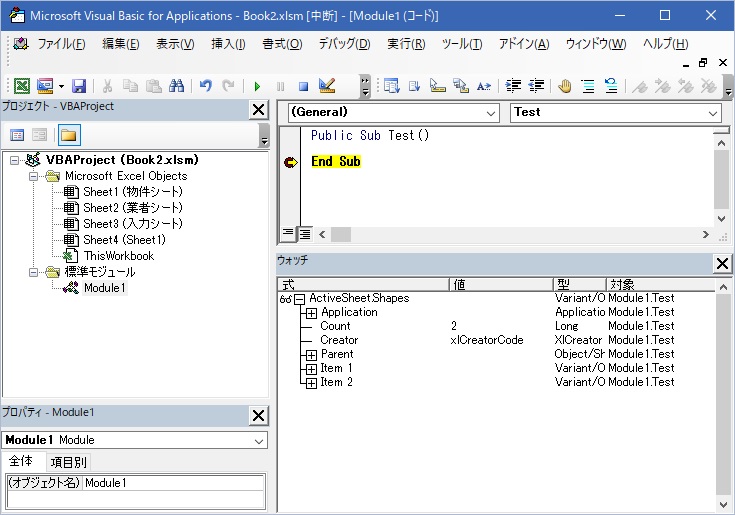Switch to the 全体 properties tab
The image size is (735, 515).
tap(21, 461)
